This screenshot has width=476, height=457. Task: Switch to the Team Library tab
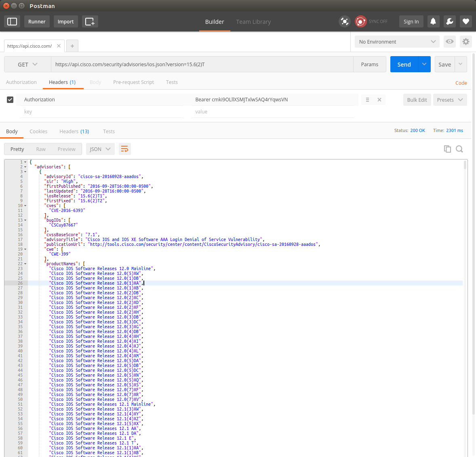[x=253, y=22]
